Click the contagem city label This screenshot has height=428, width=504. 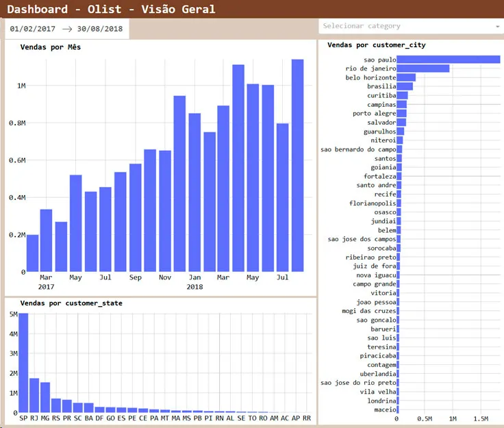381,365
